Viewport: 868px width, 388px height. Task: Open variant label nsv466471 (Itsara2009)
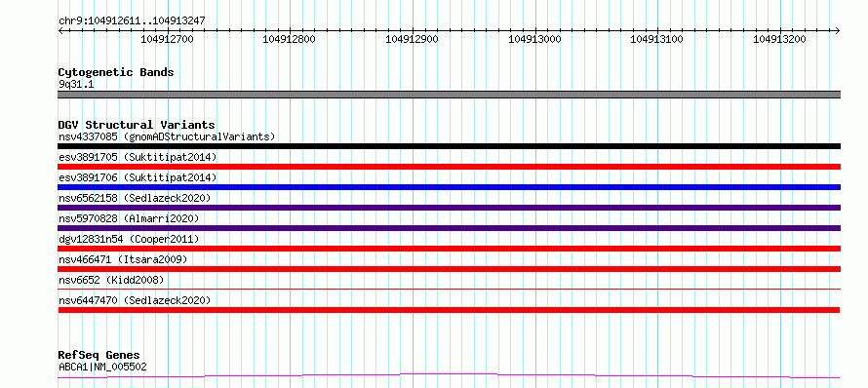[123, 259]
